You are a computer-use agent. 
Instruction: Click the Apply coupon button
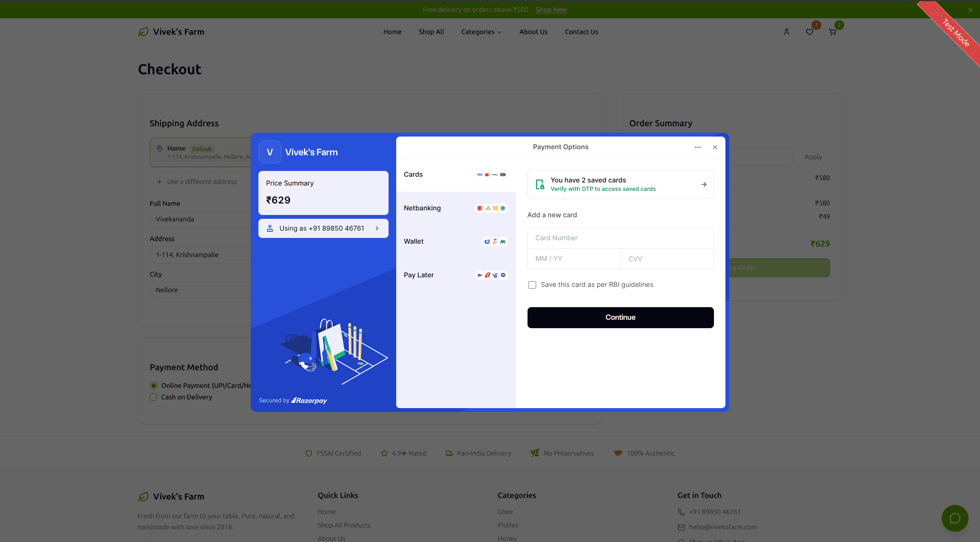click(x=813, y=157)
